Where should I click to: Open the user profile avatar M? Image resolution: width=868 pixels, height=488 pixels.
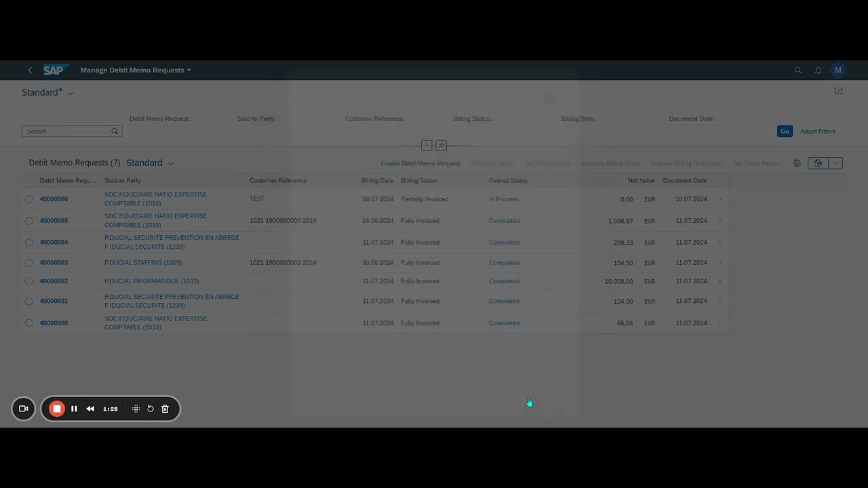(838, 70)
